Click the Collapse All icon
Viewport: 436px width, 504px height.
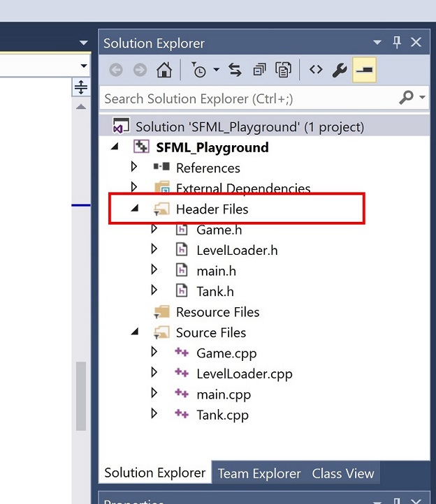click(259, 71)
